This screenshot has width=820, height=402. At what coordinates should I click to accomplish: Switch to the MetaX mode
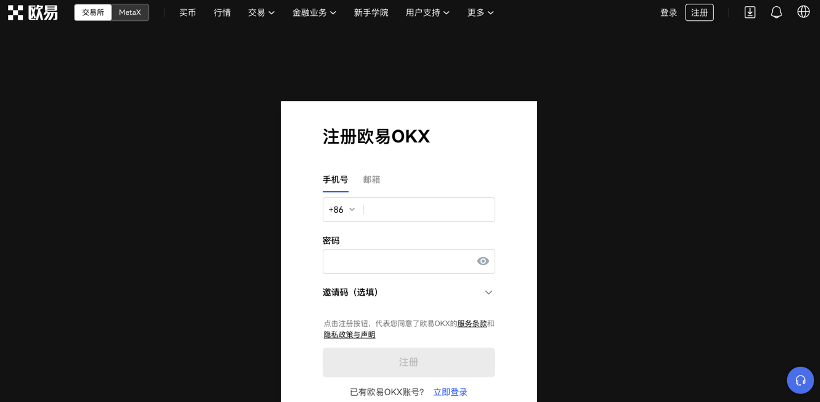pyautogui.click(x=130, y=13)
